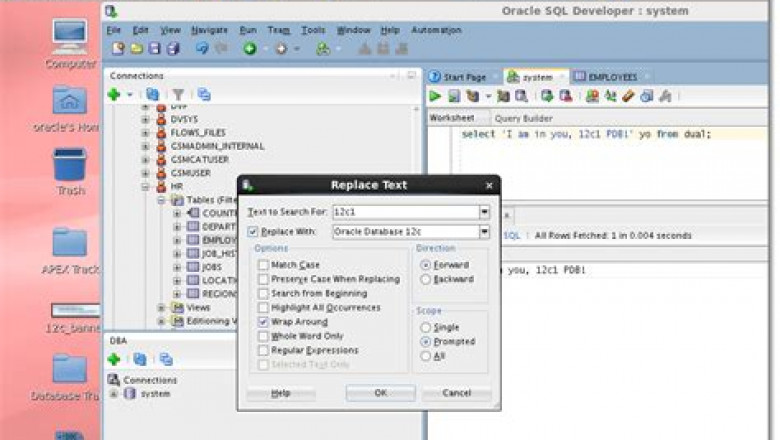Click the green New Connection plus icon
Screen dimensions: 780x440
pos(114,94)
